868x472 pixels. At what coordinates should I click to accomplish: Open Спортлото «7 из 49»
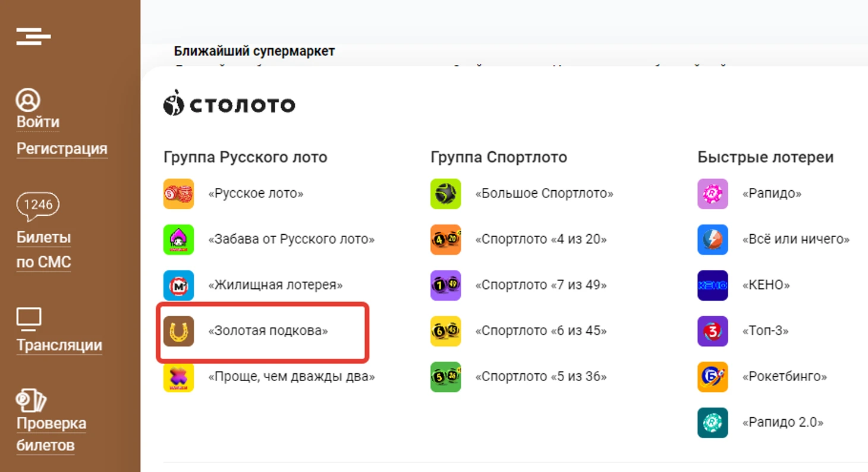tap(541, 285)
